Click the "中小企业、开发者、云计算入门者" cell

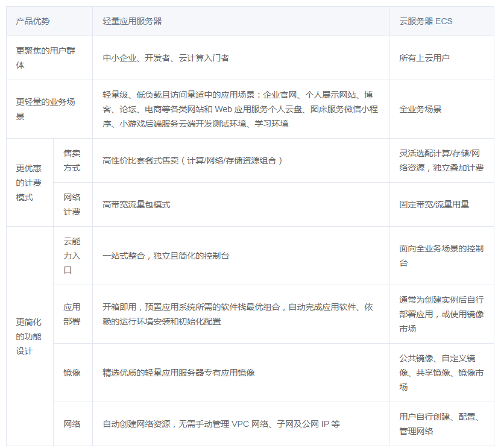241,58
